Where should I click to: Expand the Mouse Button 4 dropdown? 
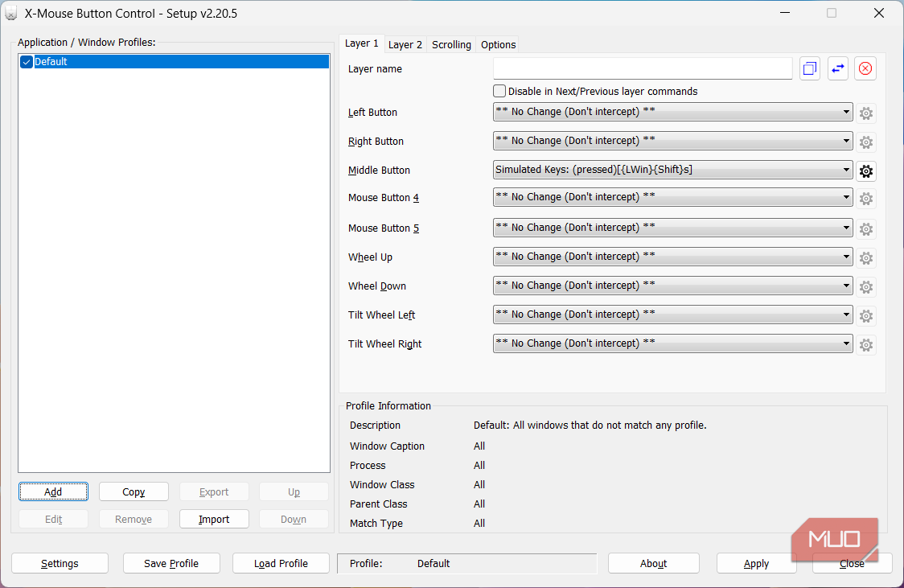pyautogui.click(x=673, y=197)
